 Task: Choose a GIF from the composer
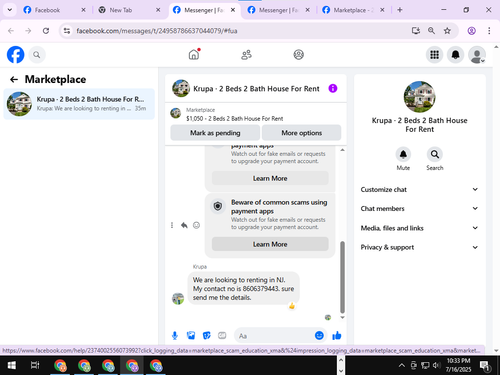pyautogui.click(x=222, y=336)
